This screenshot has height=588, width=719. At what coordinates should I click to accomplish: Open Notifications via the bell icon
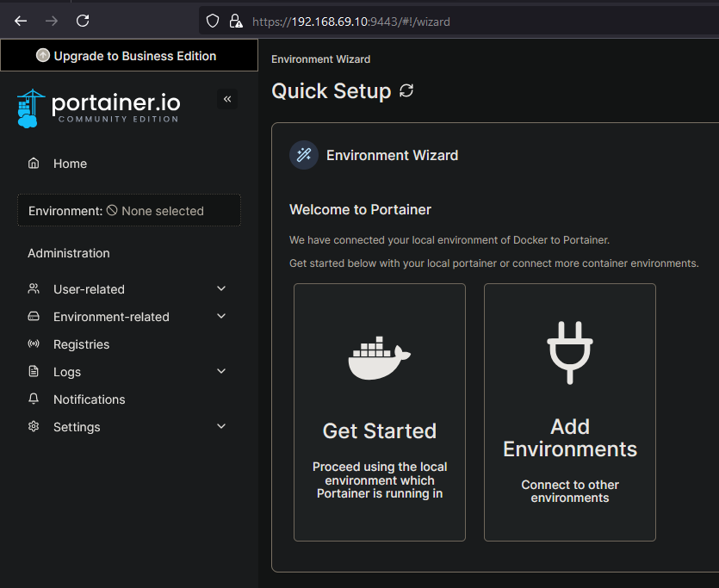point(33,399)
